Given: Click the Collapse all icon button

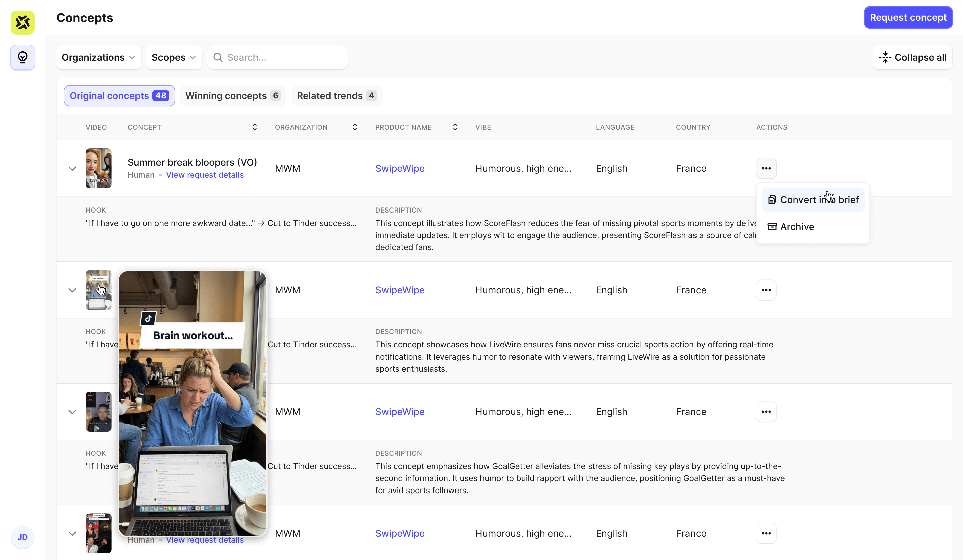Looking at the screenshot, I should coord(912,57).
